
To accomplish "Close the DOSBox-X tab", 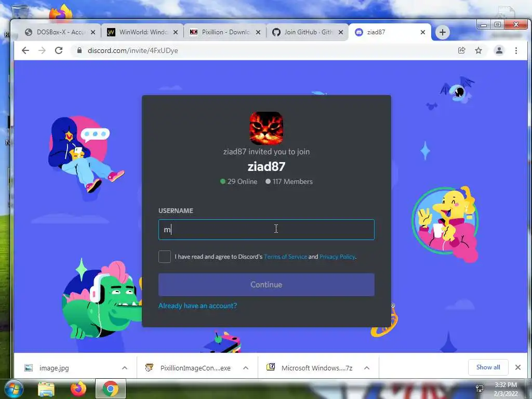I will tap(93, 32).
